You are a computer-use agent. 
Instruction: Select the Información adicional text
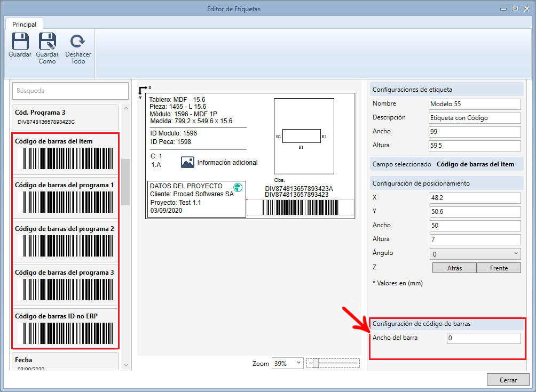[x=227, y=163]
